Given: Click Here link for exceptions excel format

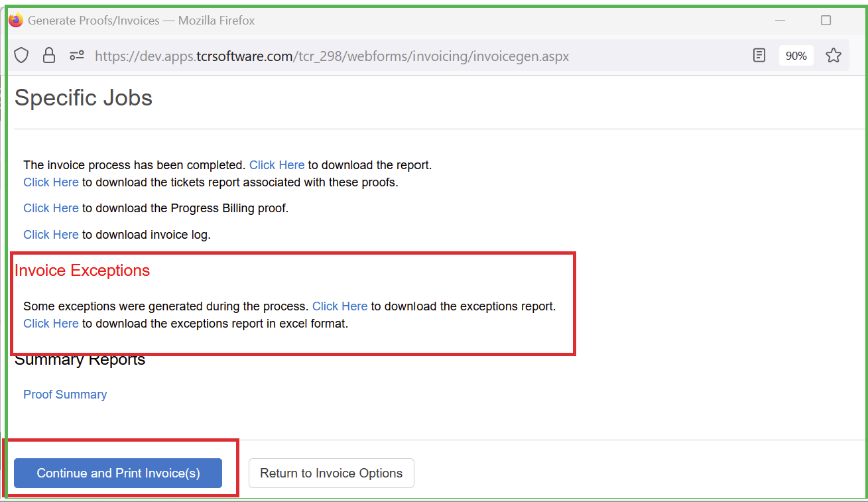Looking at the screenshot, I should pos(51,324).
